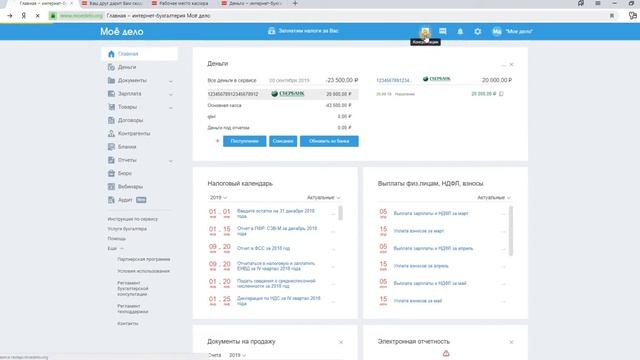Collapse the Деньги widget with the minimize dash
Viewport: 640px width, 360px height.
503,65
